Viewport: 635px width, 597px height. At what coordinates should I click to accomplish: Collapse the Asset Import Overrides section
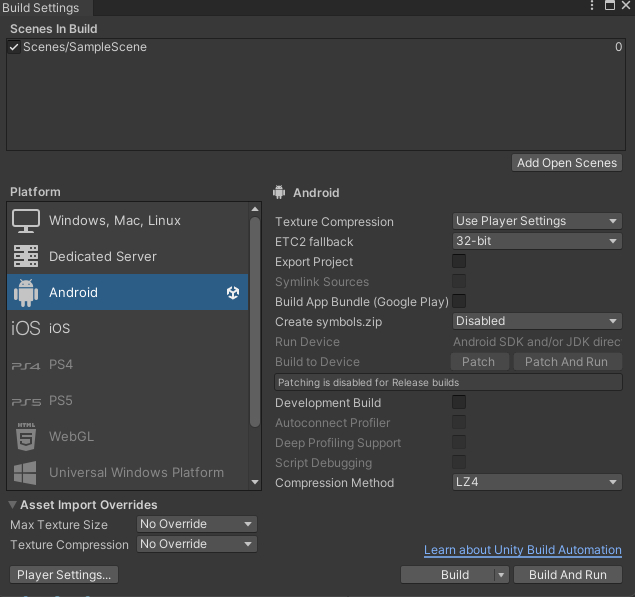(x=13, y=505)
